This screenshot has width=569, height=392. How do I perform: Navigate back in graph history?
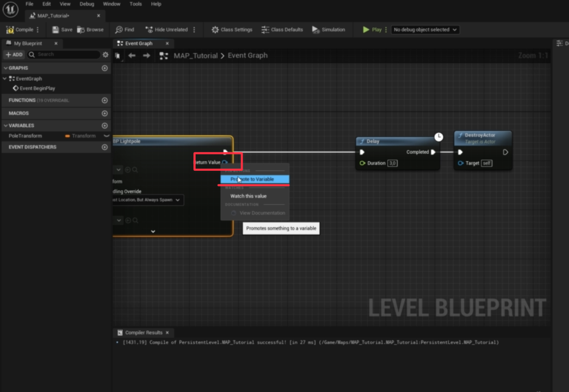[132, 55]
